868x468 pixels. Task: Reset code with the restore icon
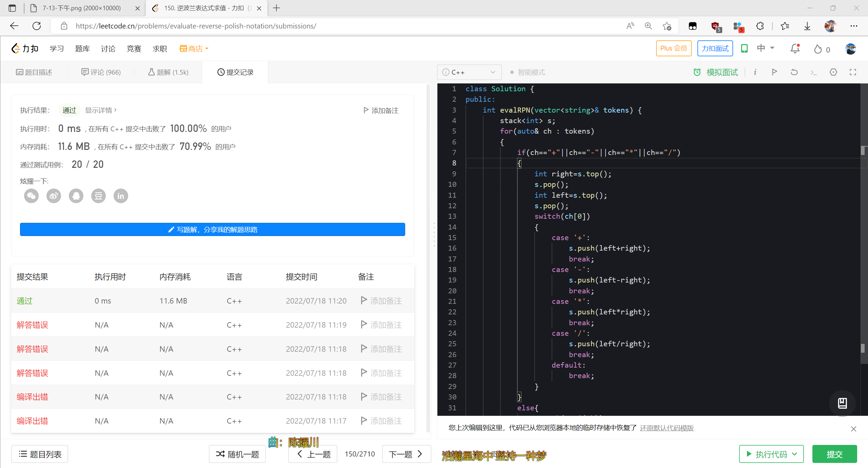794,72
